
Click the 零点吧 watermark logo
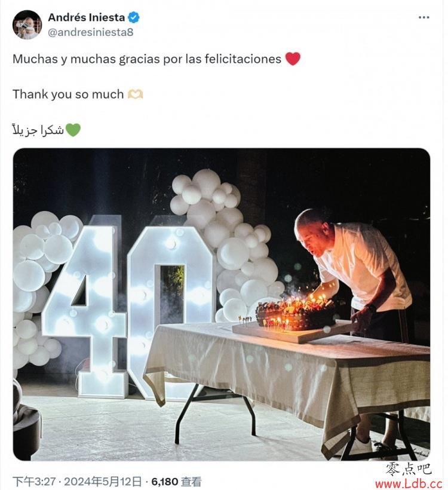pos(409,469)
